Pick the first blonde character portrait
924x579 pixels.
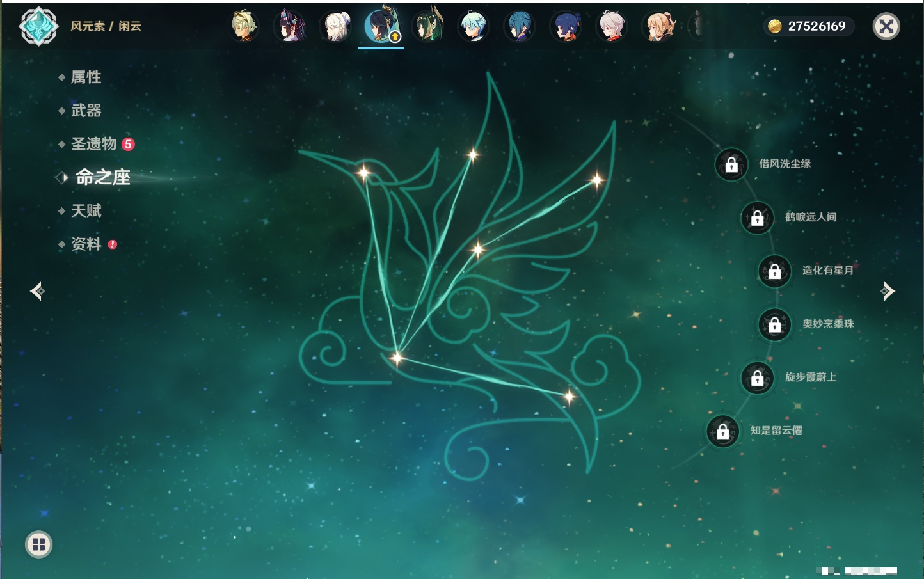click(x=244, y=27)
